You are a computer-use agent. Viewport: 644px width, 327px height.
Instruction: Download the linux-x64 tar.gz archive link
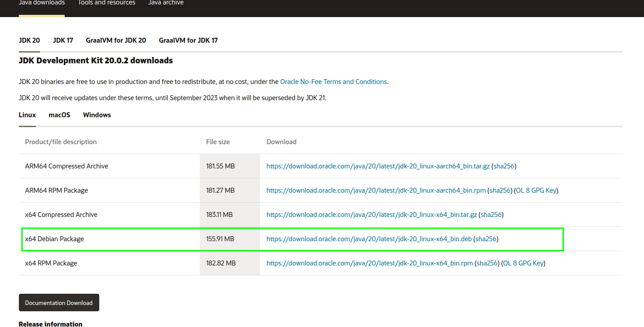(372, 215)
